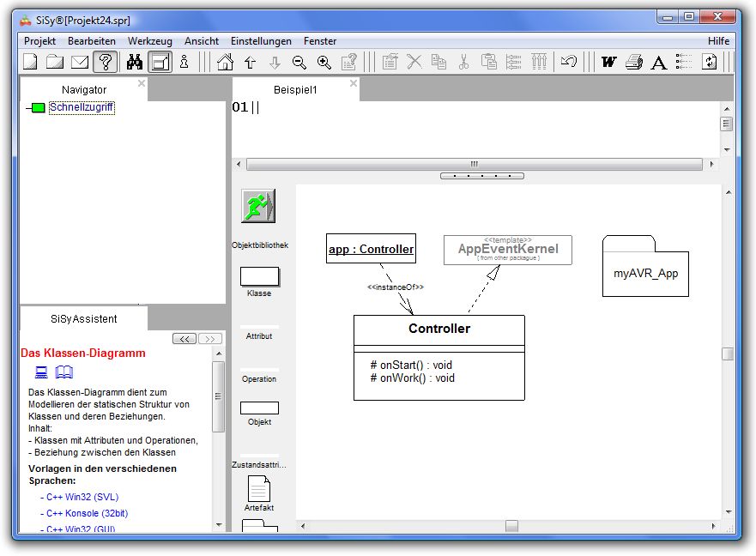The width and height of the screenshot is (756, 556).
Task: Click the zoom out magnifier icon
Action: point(299,62)
